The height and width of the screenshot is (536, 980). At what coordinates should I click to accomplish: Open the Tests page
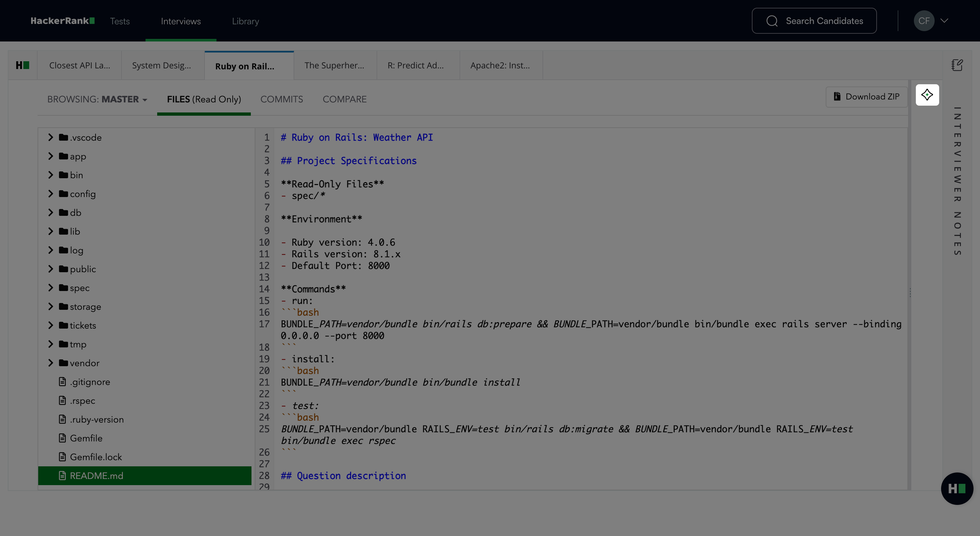(120, 21)
